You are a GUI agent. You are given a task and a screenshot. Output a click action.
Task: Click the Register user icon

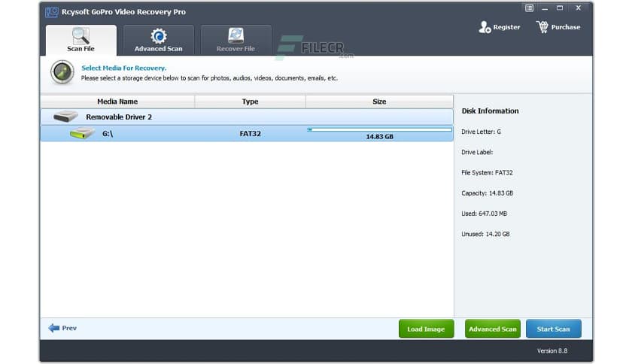(485, 27)
